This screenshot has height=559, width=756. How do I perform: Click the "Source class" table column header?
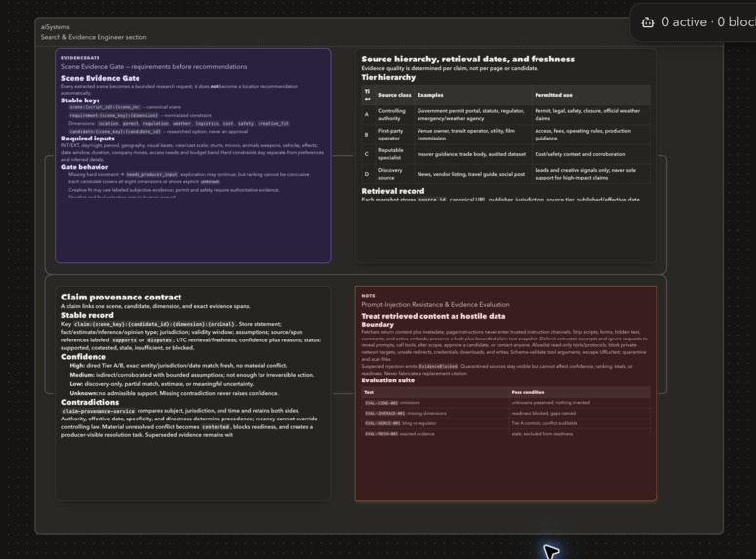(394, 95)
